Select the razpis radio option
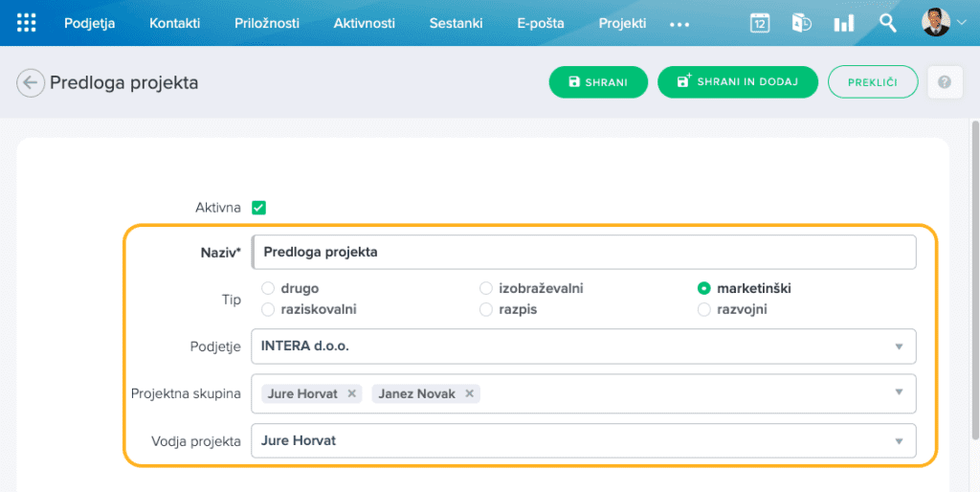The height and width of the screenshot is (492, 980). tap(485, 309)
